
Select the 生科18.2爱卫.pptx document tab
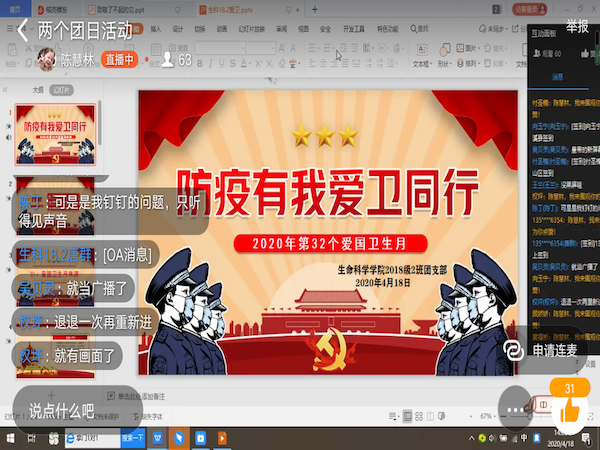(x=249, y=10)
